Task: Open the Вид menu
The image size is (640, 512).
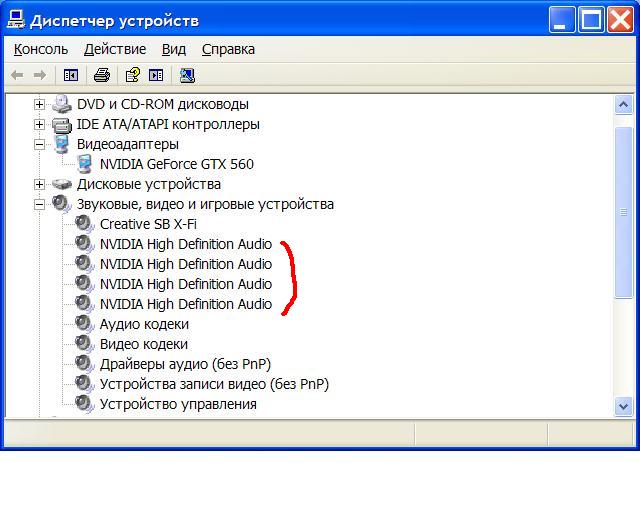Action: pyautogui.click(x=173, y=49)
